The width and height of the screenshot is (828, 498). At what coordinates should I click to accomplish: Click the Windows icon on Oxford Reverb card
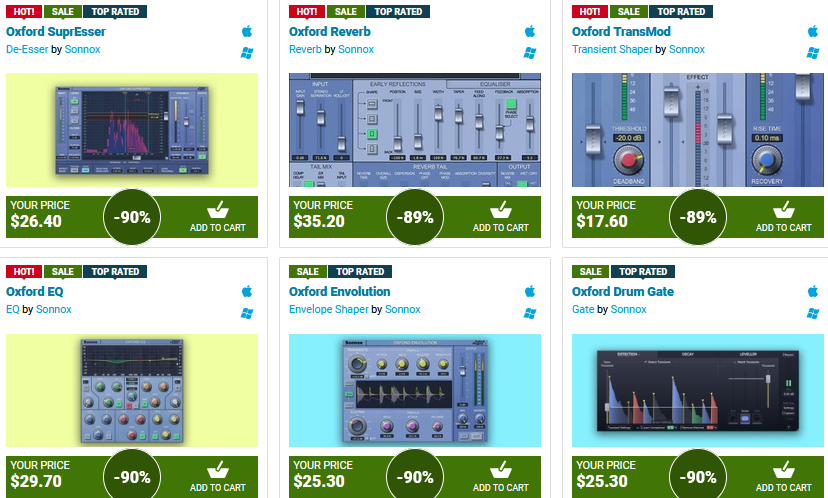[530, 53]
